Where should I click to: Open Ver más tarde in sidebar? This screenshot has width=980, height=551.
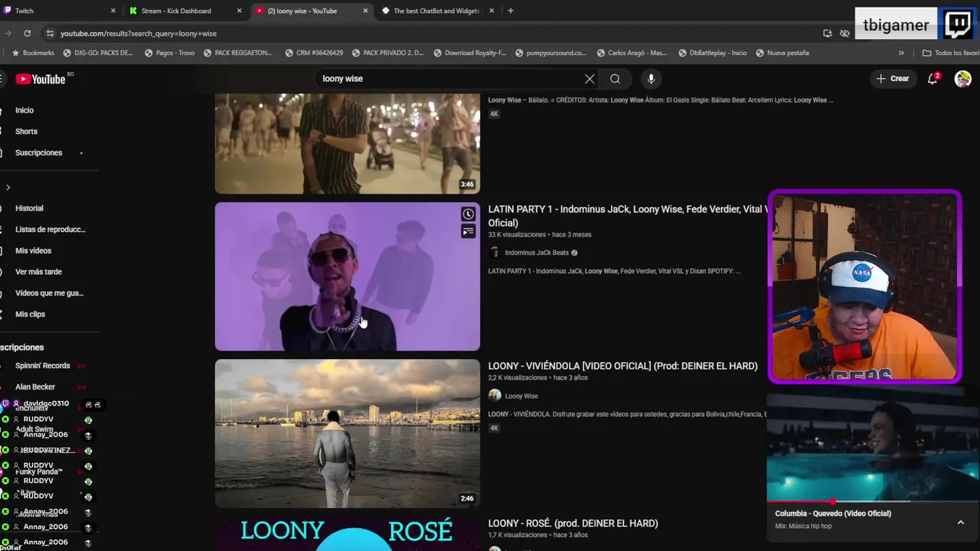tap(38, 272)
